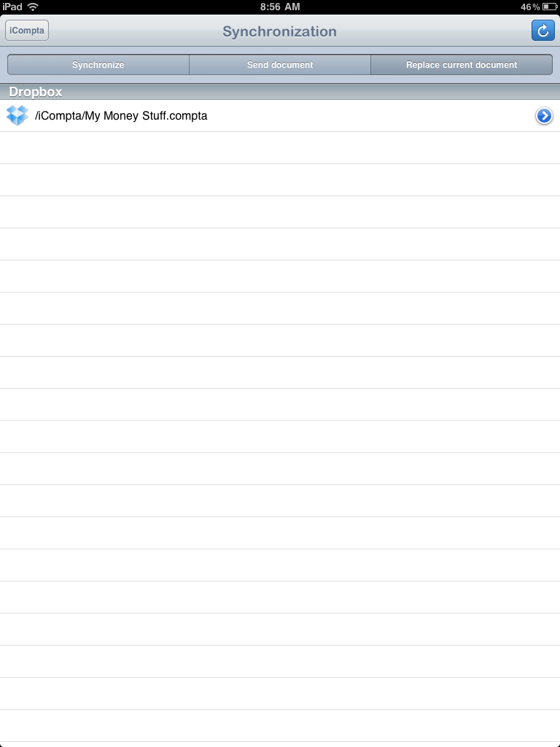Switch to the Send document segment
This screenshot has width=560, height=747.
pyautogui.click(x=280, y=65)
